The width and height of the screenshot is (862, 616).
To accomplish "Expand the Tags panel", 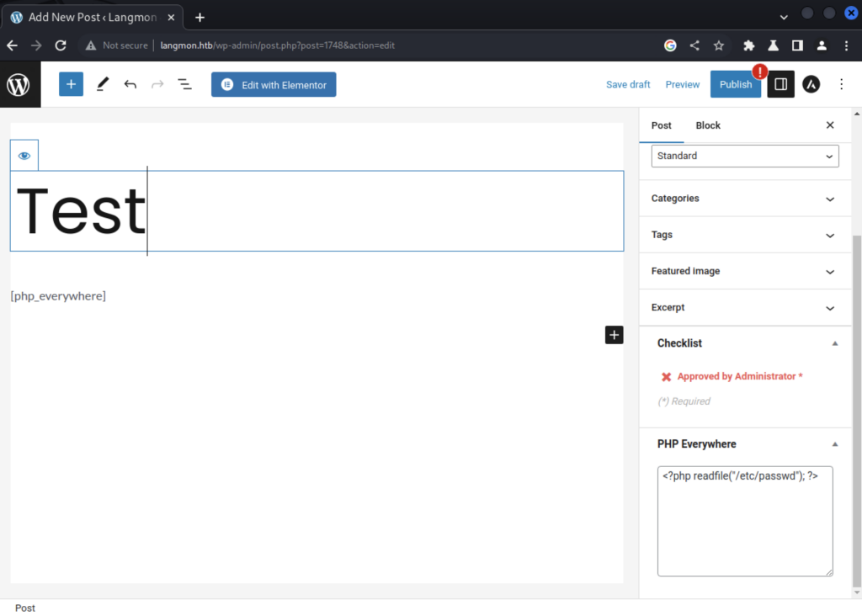I will (x=745, y=235).
